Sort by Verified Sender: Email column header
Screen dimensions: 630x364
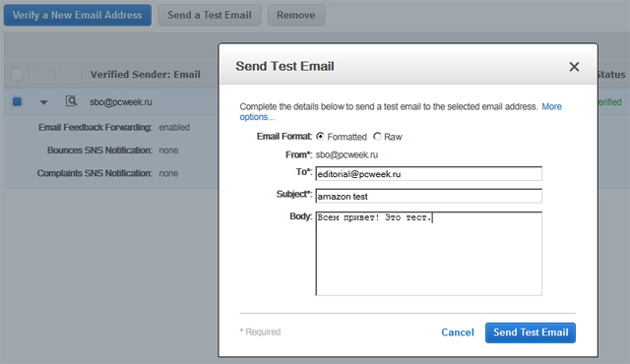click(145, 74)
